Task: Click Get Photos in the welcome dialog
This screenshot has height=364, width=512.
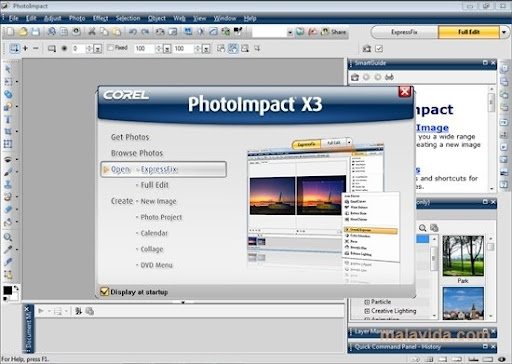Action: [130, 137]
